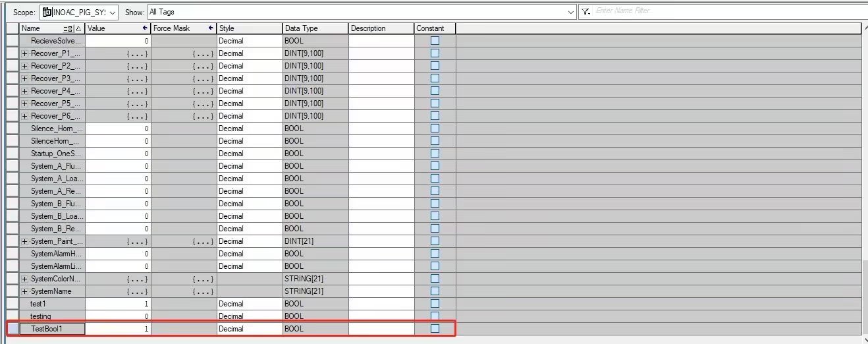
Task: Toggle Constant checkbox for test1 tag
Action: 435,304
